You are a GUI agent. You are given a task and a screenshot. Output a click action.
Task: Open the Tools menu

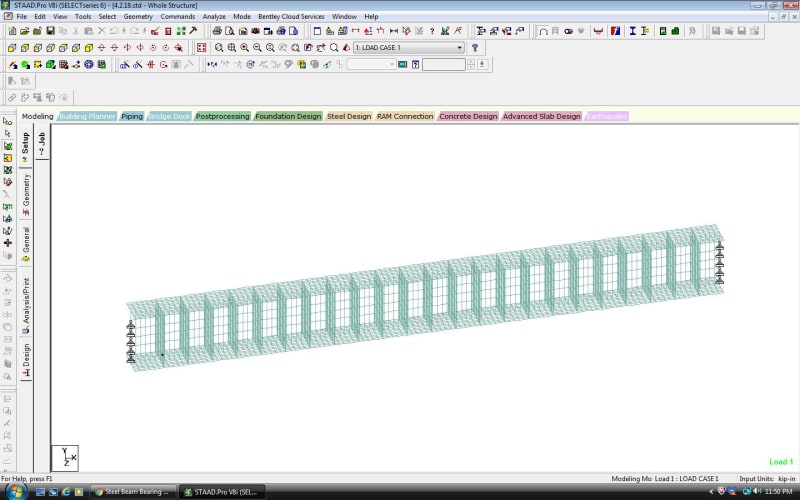[83, 16]
